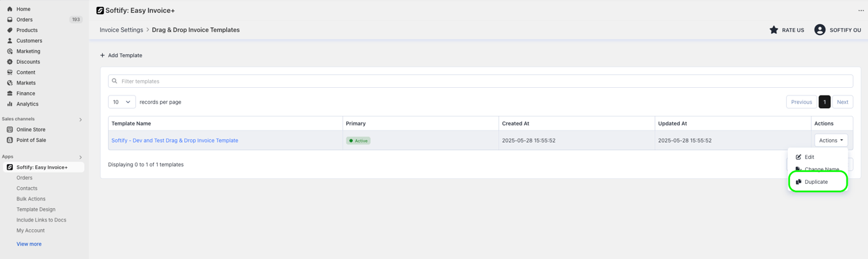Select the Products tag icon
868x259 pixels.
(10, 30)
